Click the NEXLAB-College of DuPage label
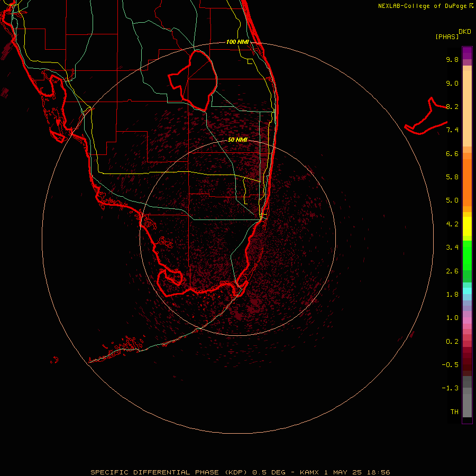Viewport: 476px width, 476px height. tap(422, 6)
